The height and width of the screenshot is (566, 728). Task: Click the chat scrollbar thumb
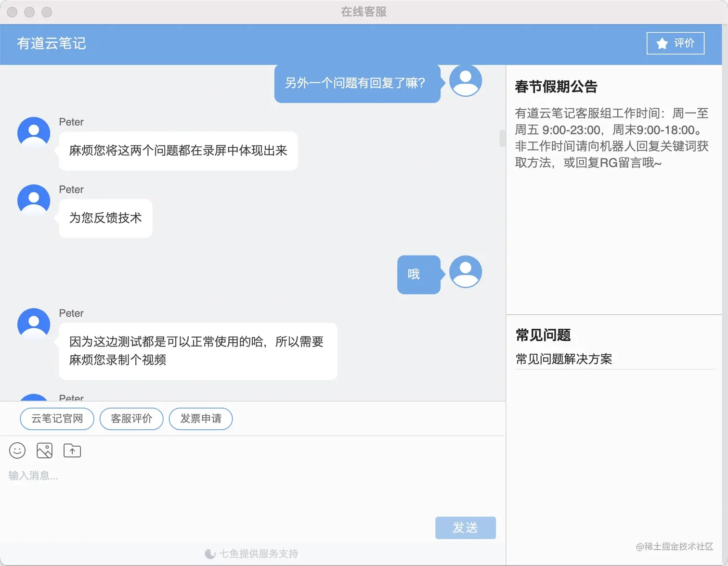pyautogui.click(x=502, y=138)
